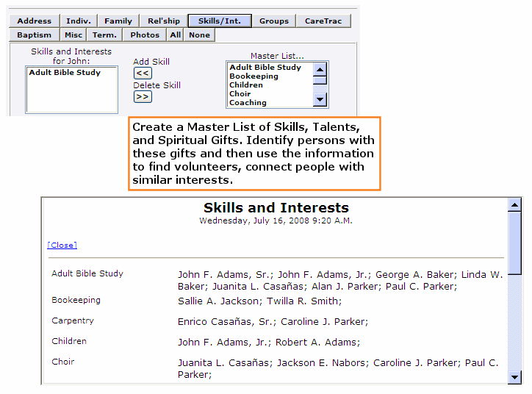Screen dimensions: 532x394
Task: Select Bookeeping in the Master List
Action: point(254,76)
